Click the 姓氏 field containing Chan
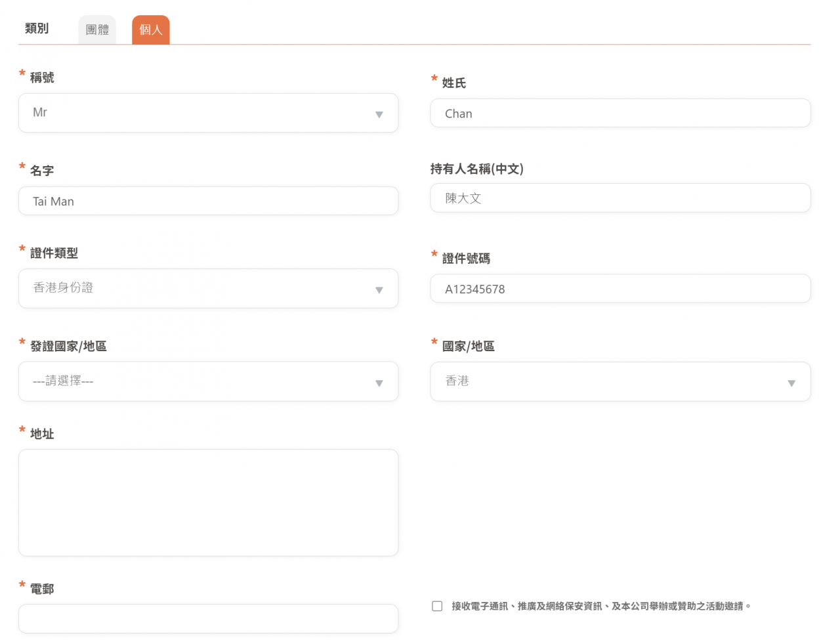 pos(620,114)
